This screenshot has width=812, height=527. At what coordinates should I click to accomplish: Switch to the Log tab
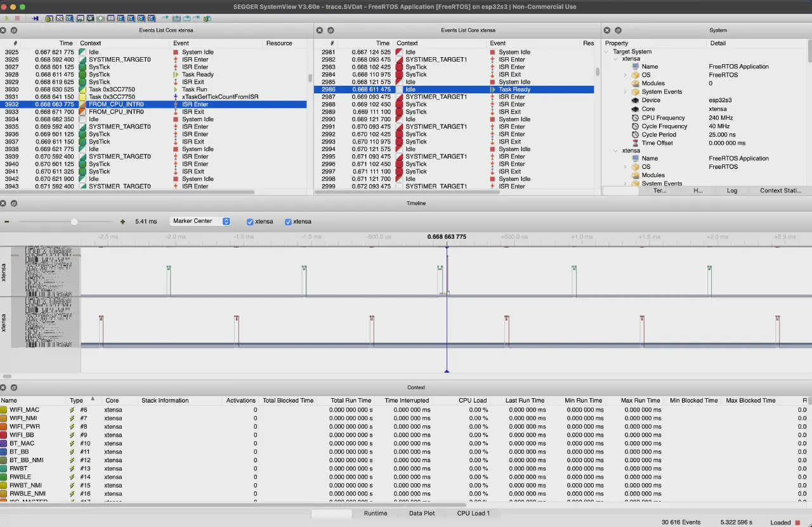[x=732, y=190]
